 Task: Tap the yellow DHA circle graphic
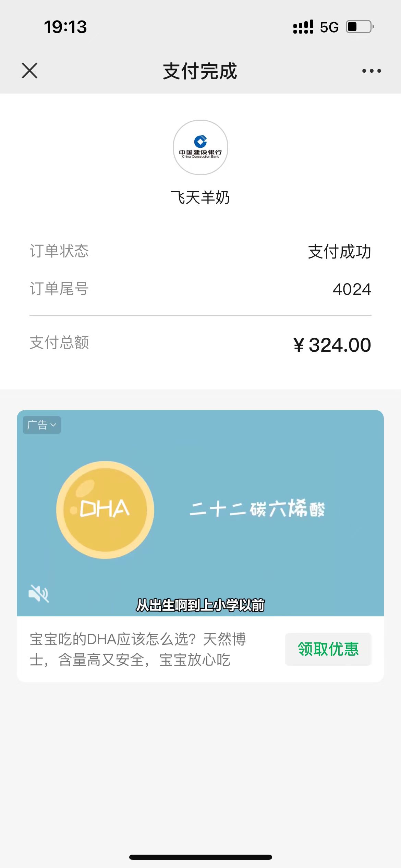coord(105,510)
